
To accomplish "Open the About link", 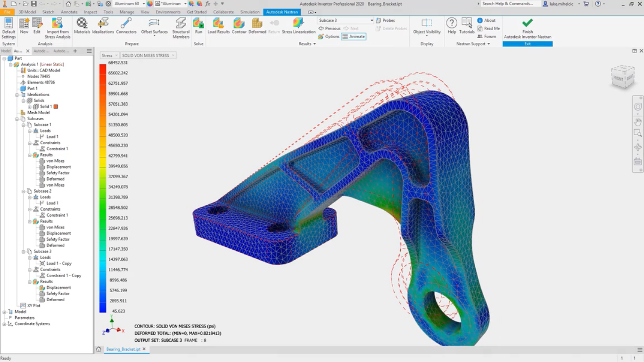I will [487, 20].
